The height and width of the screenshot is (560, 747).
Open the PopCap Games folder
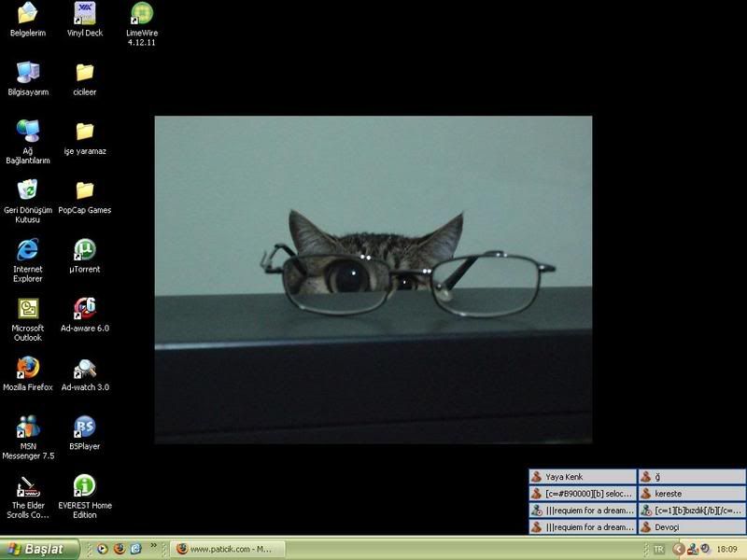pos(84,190)
